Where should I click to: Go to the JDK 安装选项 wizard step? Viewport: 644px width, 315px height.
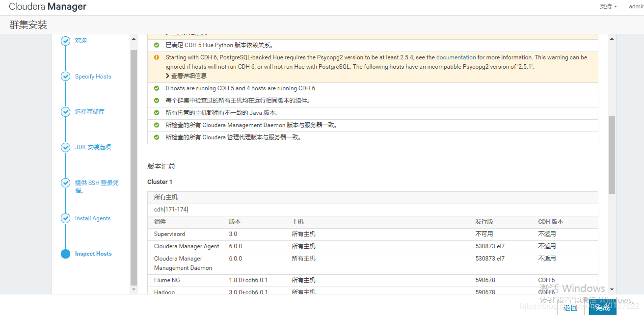coord(93,147)
